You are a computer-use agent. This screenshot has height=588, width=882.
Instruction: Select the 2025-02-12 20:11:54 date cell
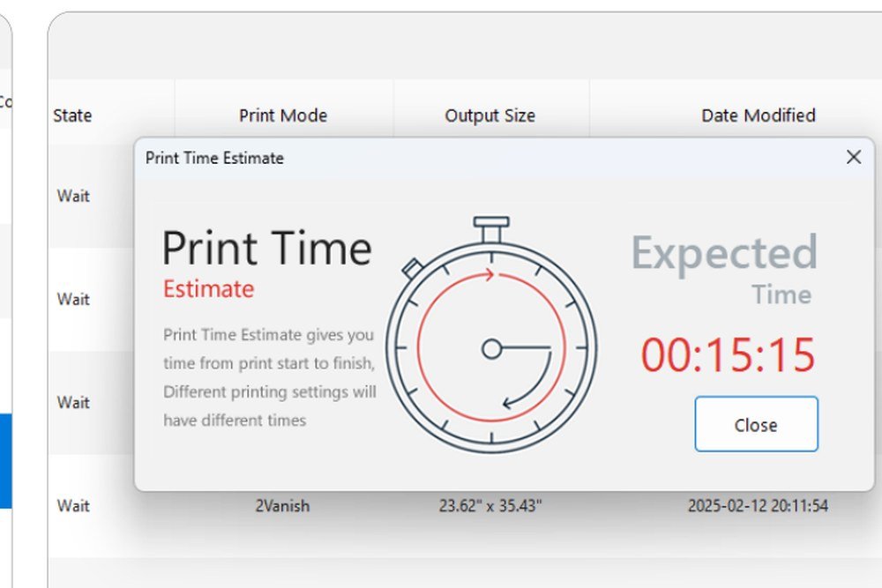(758, 505)
